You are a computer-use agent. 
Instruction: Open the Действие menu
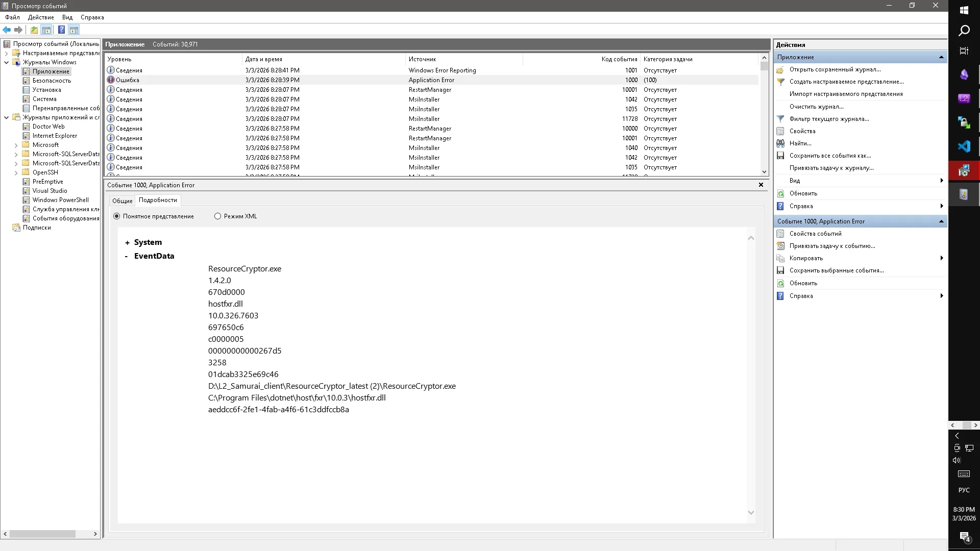tap(41, 17)
